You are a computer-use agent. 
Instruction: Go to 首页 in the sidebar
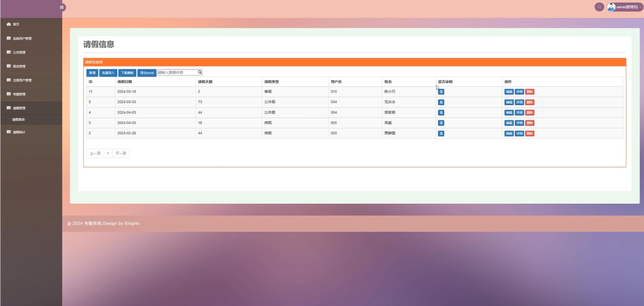point(31,24)
